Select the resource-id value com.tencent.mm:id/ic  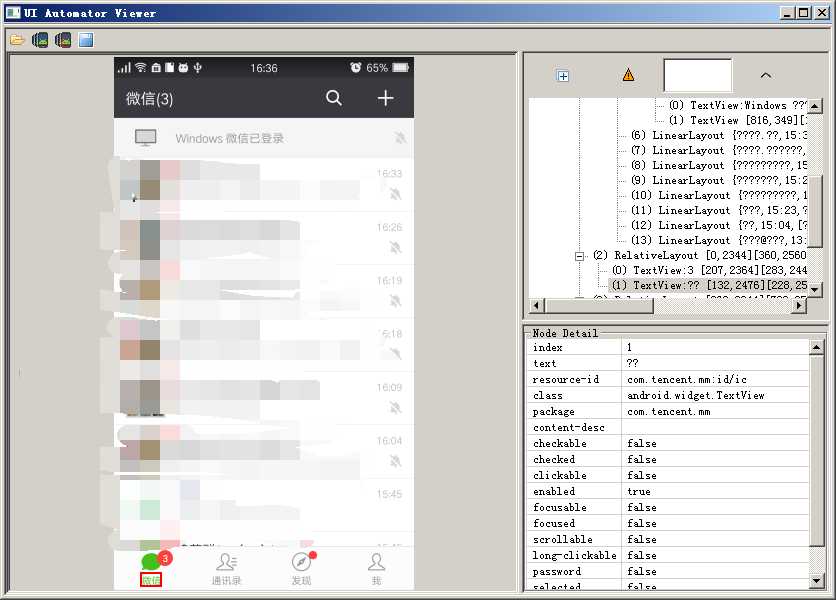(687, 380)
